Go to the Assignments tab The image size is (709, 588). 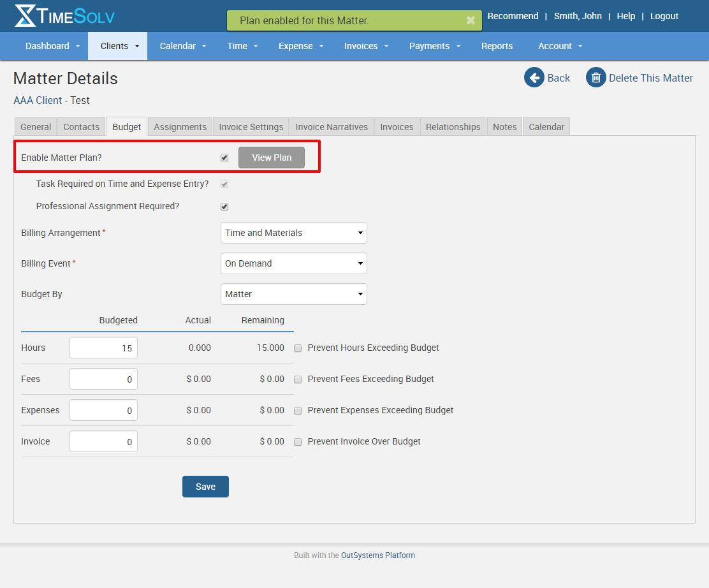[x=180, y=127]
